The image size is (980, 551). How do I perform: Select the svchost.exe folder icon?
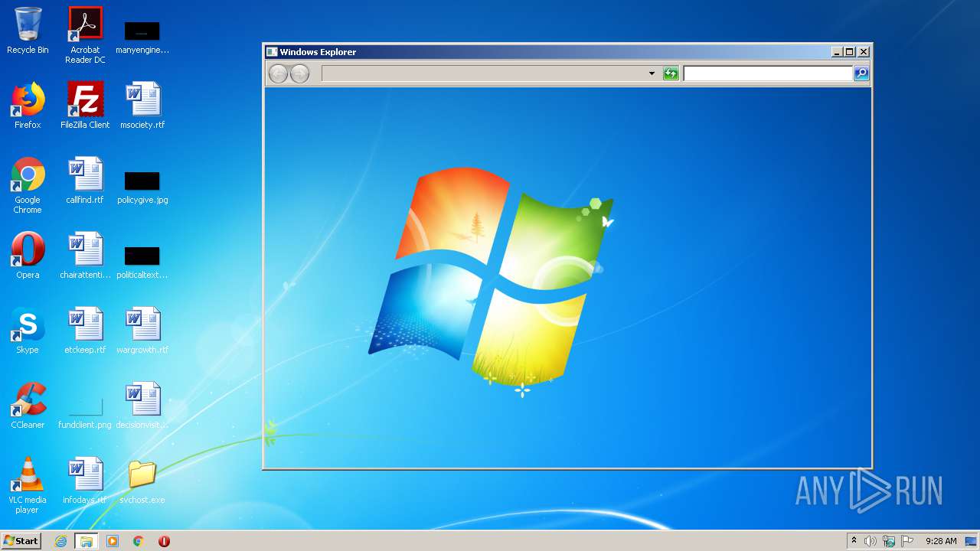(142, 482)
